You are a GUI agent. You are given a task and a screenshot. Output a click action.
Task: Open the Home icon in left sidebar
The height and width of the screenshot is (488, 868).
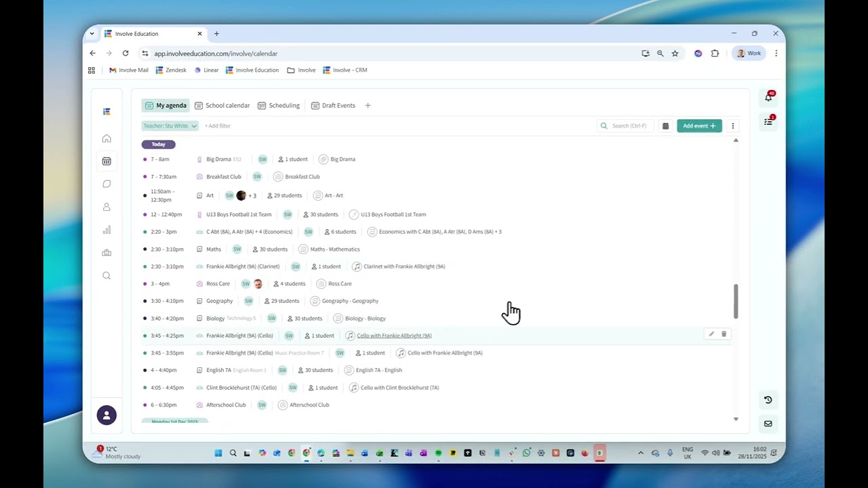106,138
